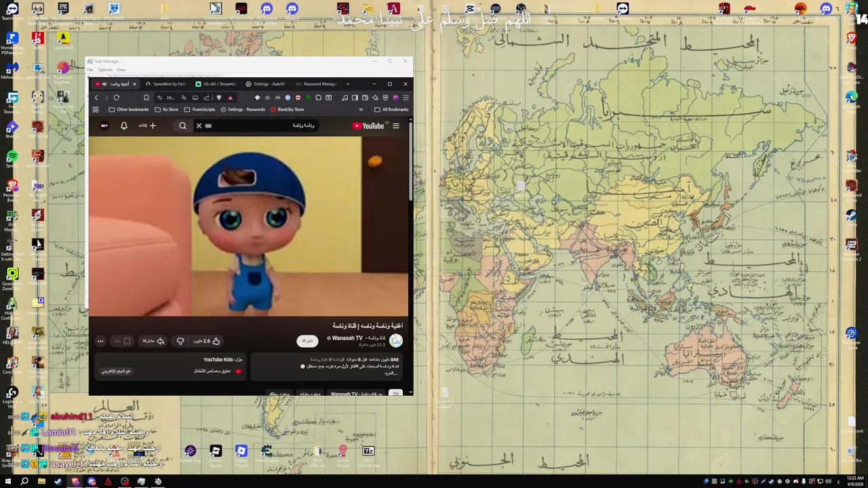Click the Subscribe button for Wanasah TV

[307, 341]
